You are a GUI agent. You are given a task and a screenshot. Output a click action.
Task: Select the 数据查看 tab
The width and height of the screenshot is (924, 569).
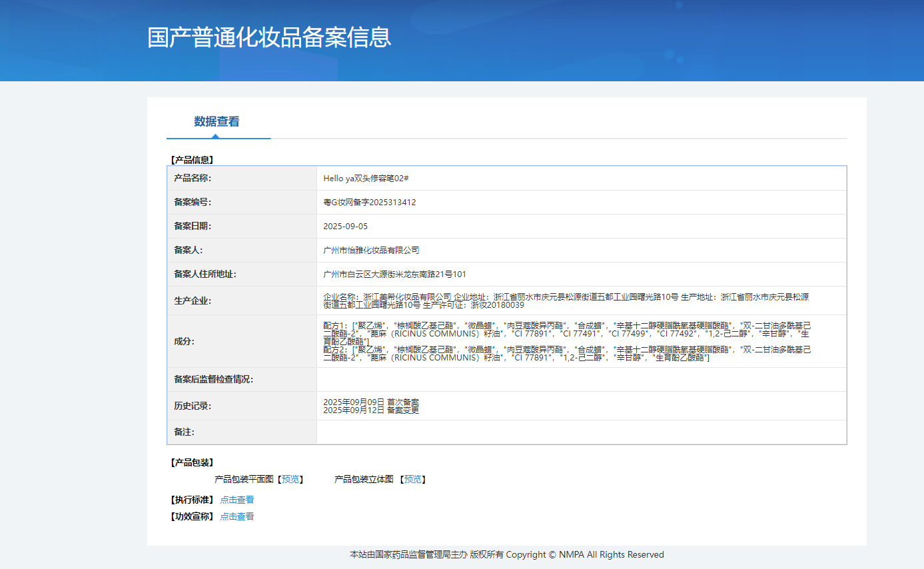click(x=217, y=121)
